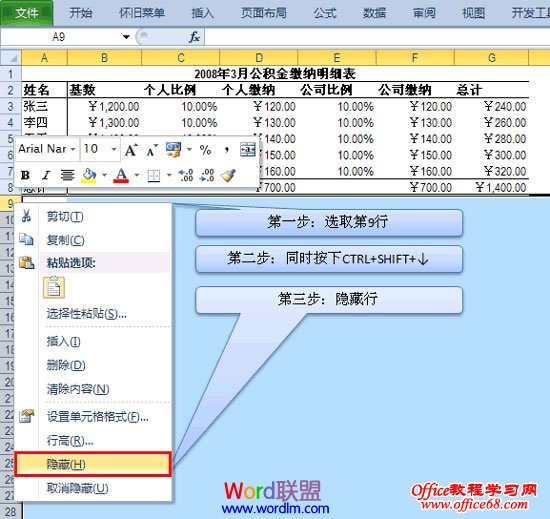Select column D header

click(259, 58)
